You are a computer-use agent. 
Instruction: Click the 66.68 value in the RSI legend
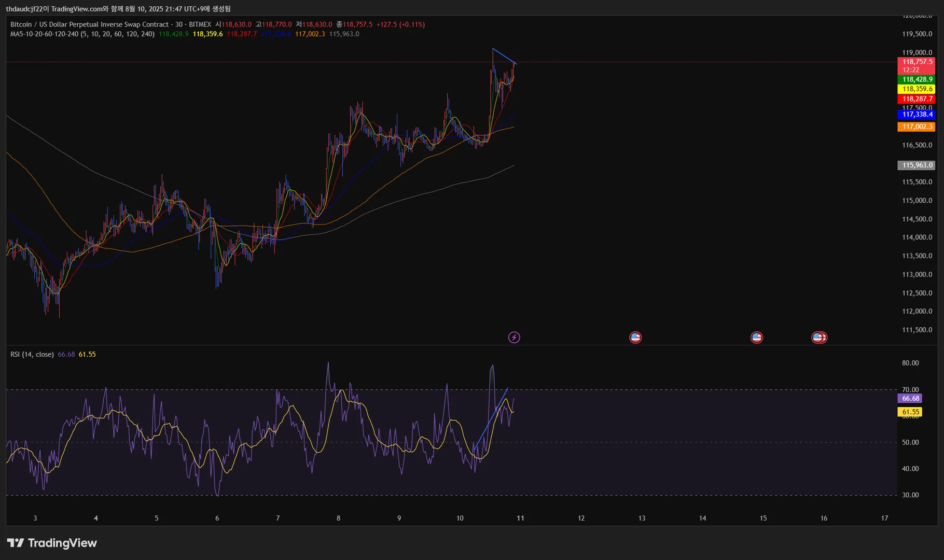click(x=66, y=355)
